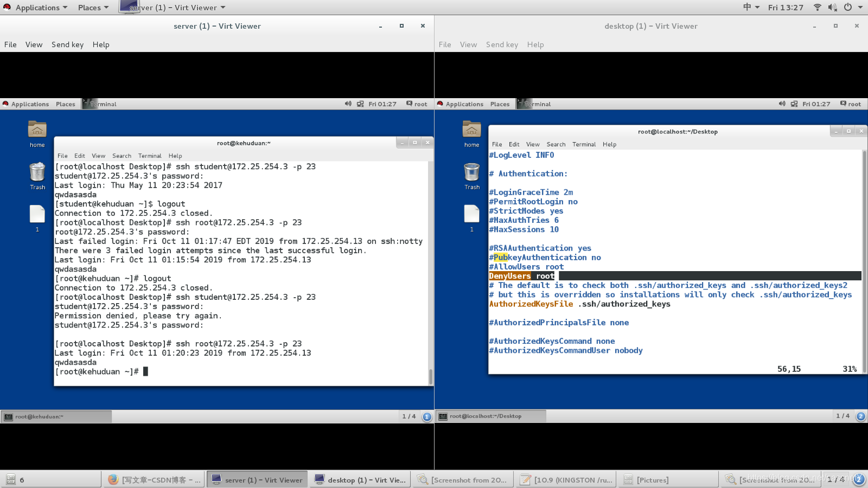Click Terminal button in desktop guest top panel

tap(534, 104)
